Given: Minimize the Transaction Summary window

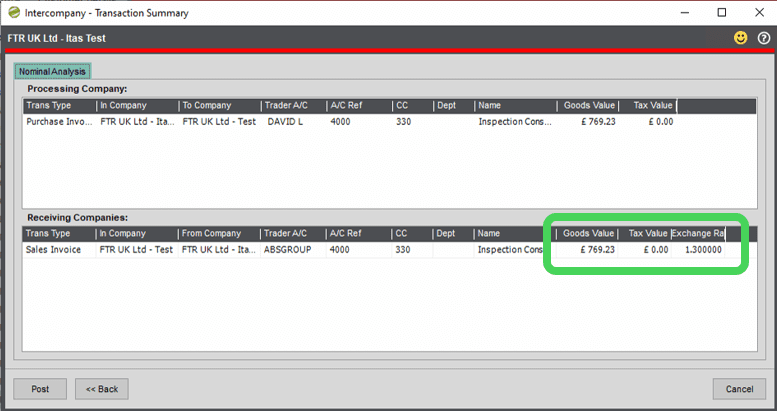Looking at the screenshot, I should pyautogui.click(x=685, y=12).
